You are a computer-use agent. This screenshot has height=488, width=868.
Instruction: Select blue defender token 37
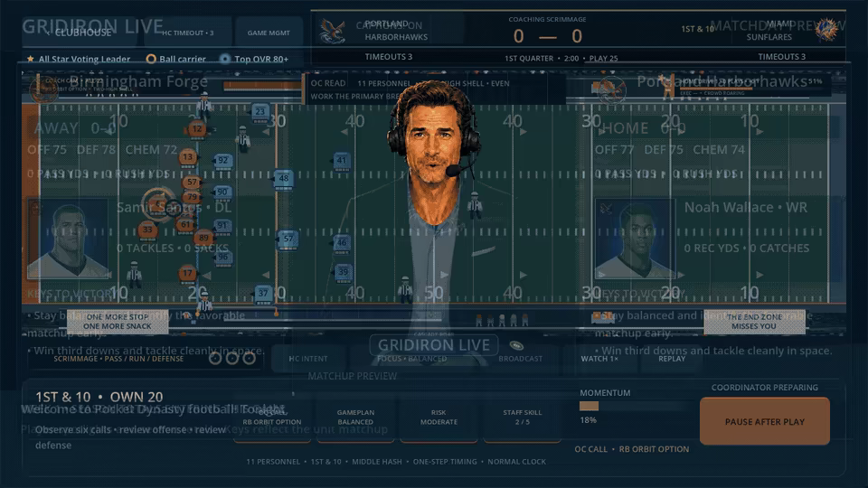tap(263, 293)
